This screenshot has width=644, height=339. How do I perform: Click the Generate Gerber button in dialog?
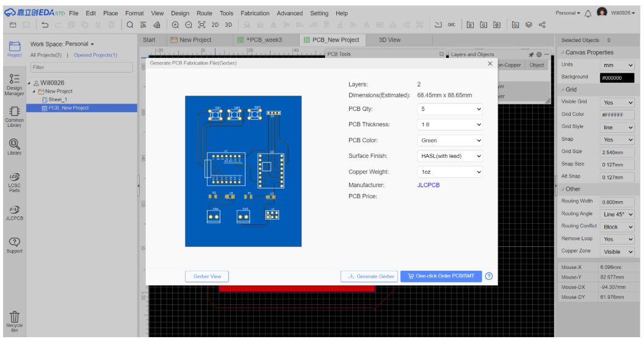(369, 276)
